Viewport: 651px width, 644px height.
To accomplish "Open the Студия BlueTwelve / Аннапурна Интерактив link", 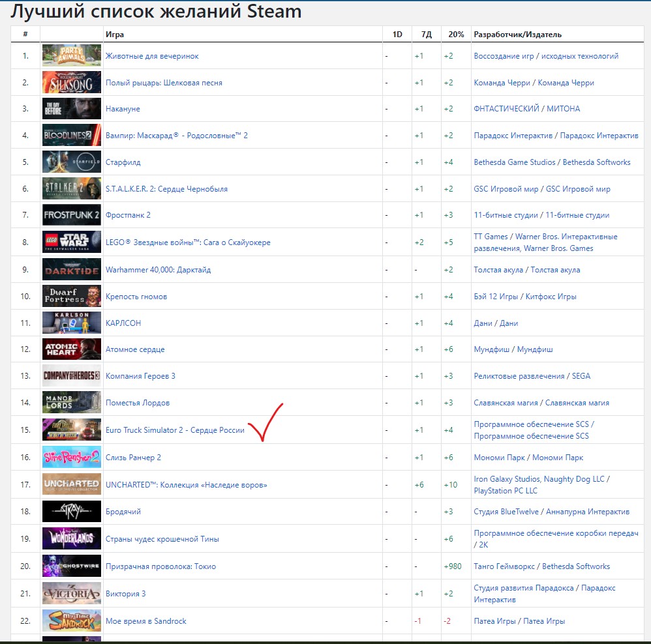I will click(552, 512).
